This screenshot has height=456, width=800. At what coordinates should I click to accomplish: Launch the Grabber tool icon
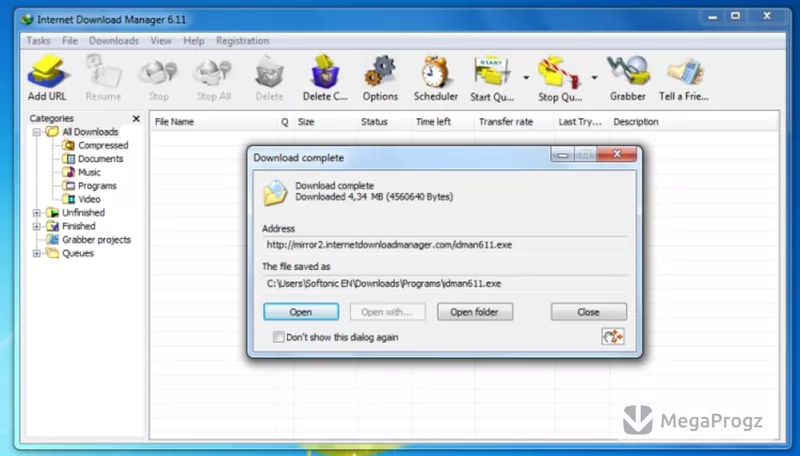click(x=628, y=72)
